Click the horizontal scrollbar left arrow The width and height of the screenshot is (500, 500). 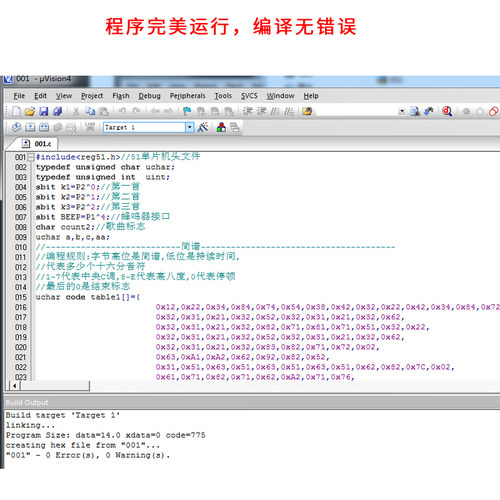(14, 386)
